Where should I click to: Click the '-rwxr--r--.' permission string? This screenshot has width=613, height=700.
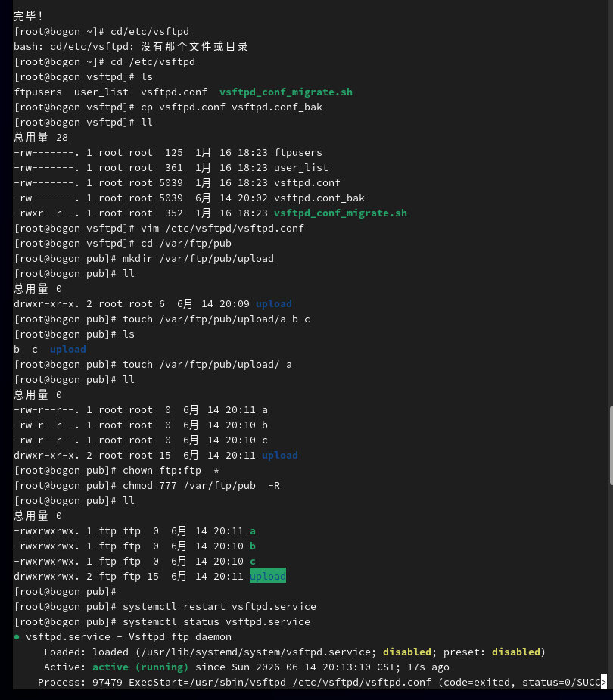click(46, 213)
